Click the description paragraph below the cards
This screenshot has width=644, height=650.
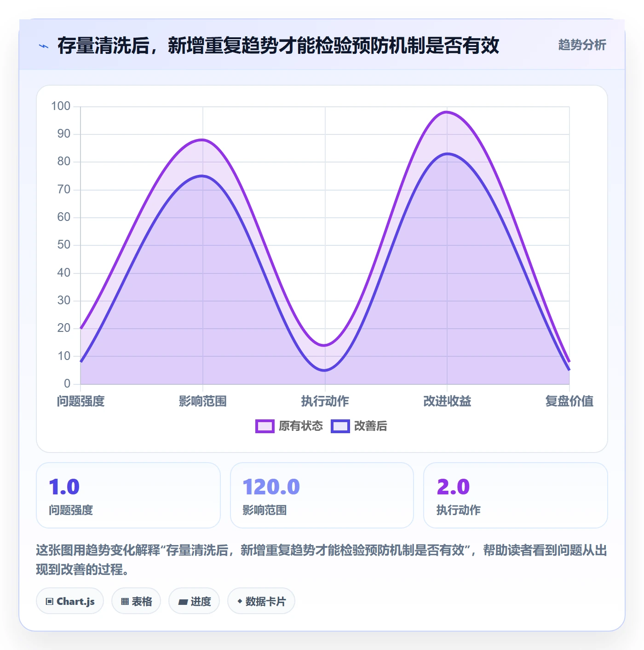[322, 560]
